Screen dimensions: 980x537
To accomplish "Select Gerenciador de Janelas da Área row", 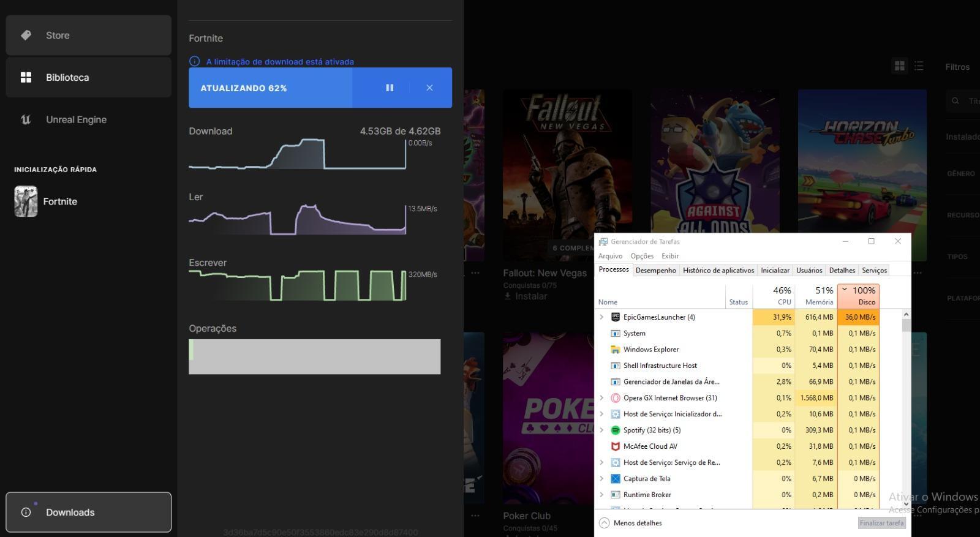I will coord(738,381).
